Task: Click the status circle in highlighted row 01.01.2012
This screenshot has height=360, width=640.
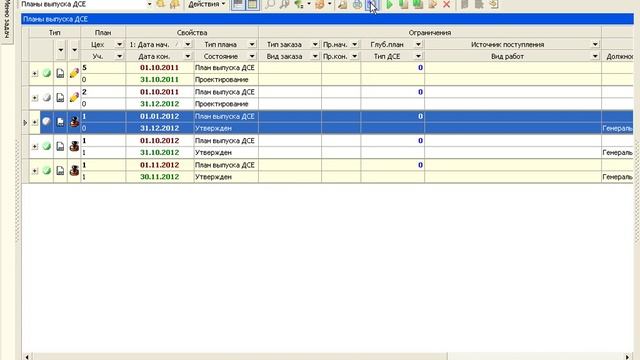Action: tap(47, 122)
